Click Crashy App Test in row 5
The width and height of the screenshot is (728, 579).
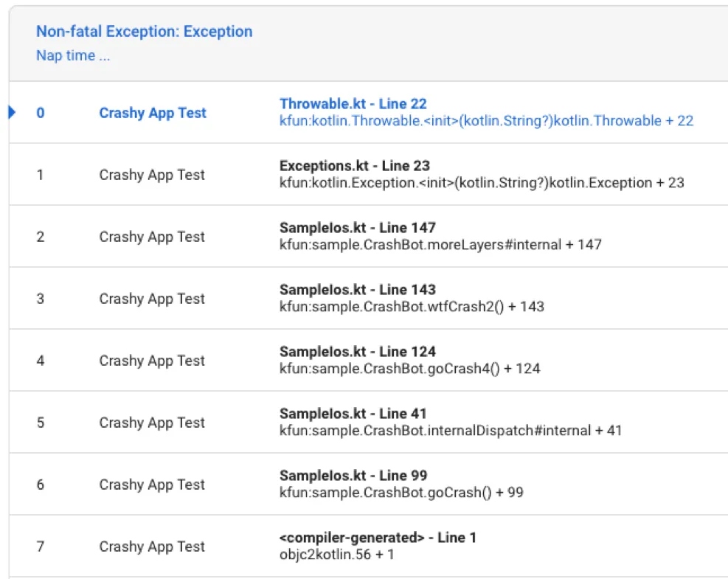point(152,423)
